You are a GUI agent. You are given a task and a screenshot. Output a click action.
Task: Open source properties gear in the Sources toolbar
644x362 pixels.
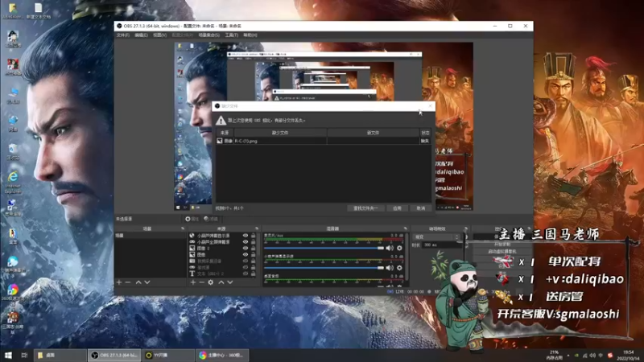[x=211, y=282]
